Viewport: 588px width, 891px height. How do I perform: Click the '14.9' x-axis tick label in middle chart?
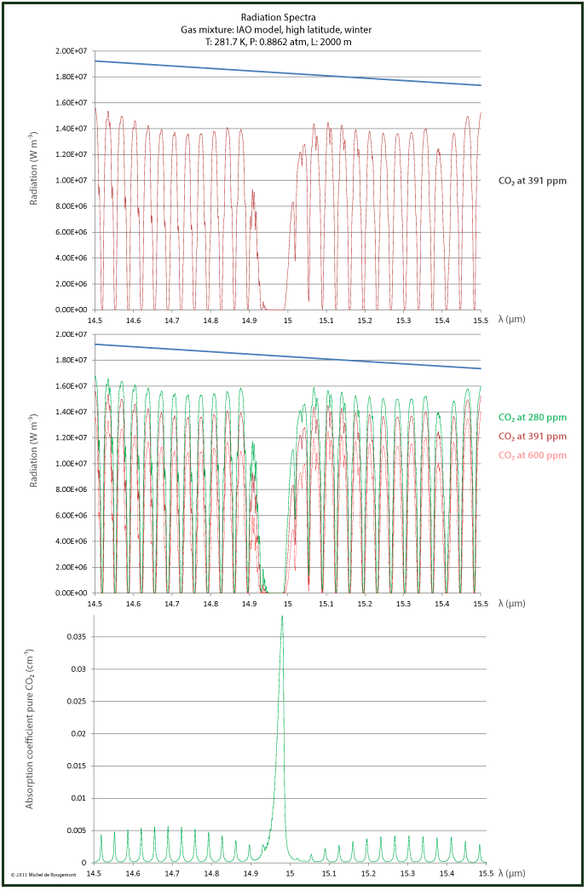[x=249, y=603]
